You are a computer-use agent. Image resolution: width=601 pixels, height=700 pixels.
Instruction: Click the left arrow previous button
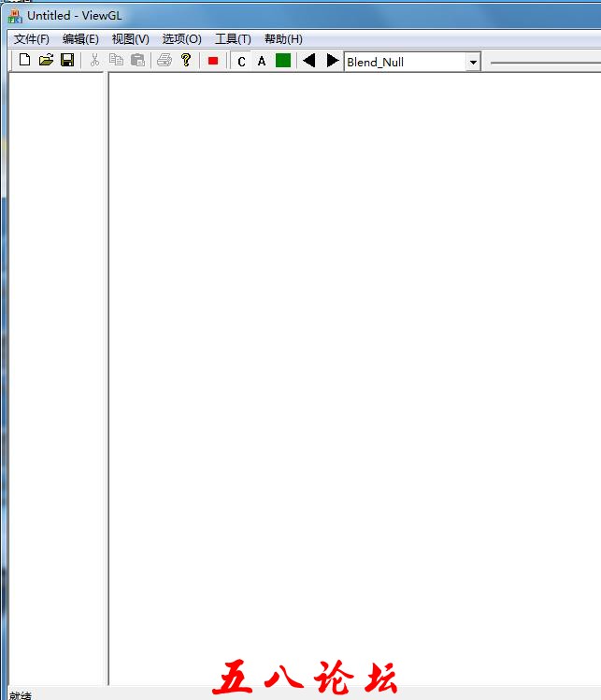(309, 61)
